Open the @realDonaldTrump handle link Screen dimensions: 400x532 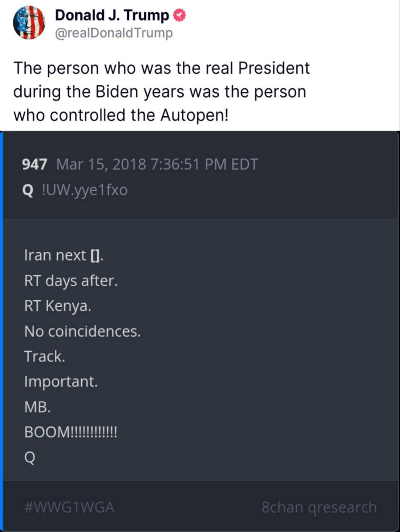pos(114,33)
